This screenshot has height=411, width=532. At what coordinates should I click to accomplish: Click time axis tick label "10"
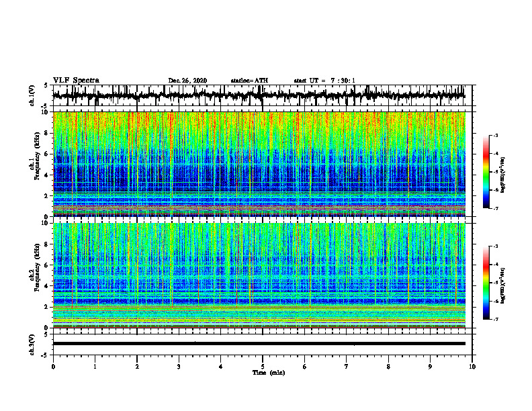tap(472, 367)
